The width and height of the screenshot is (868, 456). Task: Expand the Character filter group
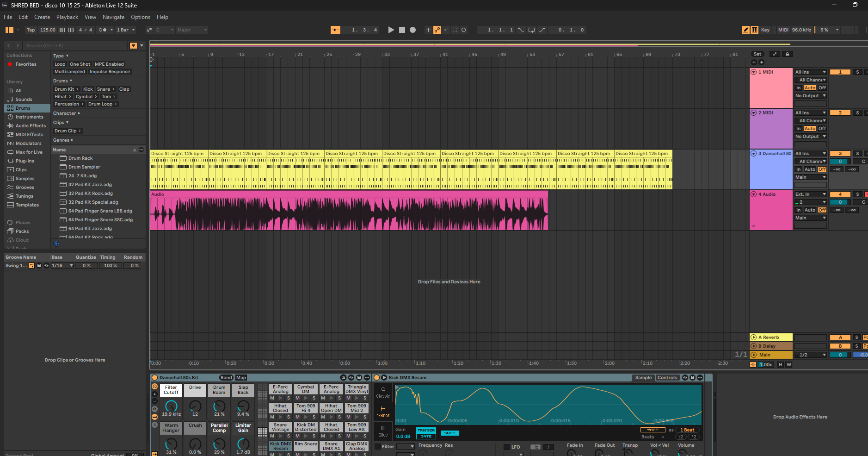pos(67,113)
